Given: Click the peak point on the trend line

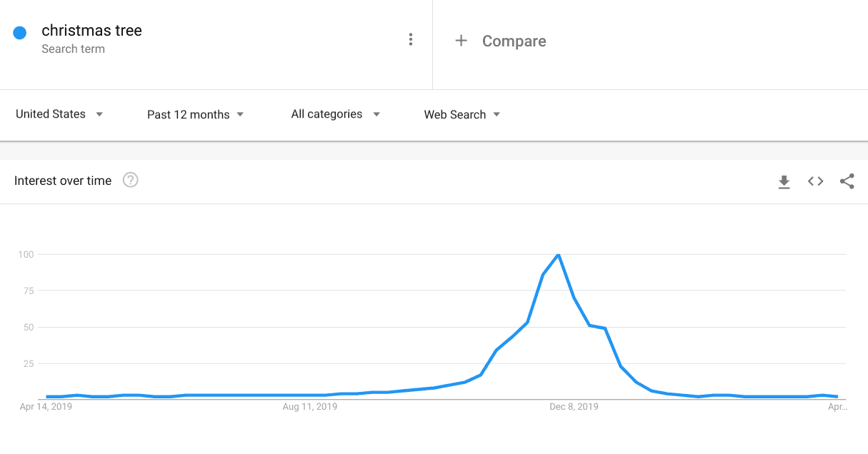Looking at the screenshot, I should pyautogui.click(x=558, y=255).
